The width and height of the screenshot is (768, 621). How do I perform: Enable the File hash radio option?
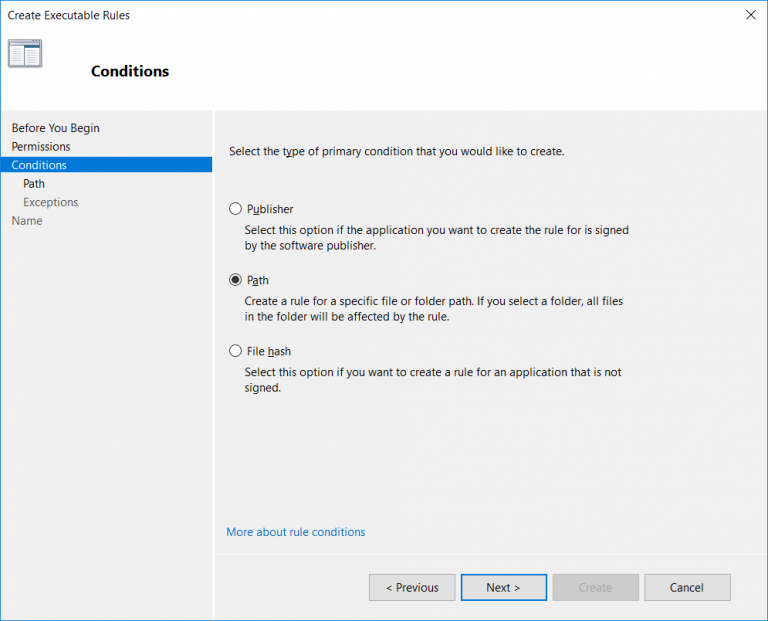(x=236, y=351)
